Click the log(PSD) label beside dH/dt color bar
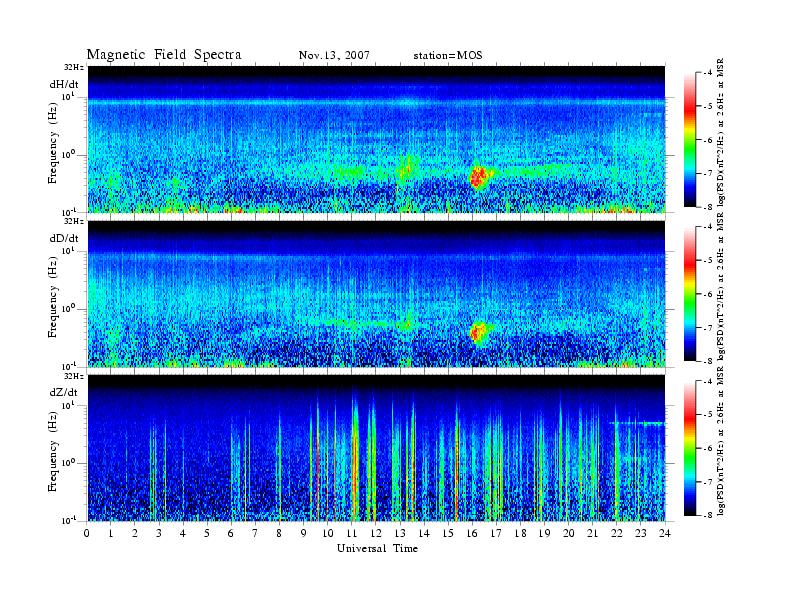This screenshot has height=612, width=792. point(721,132)
